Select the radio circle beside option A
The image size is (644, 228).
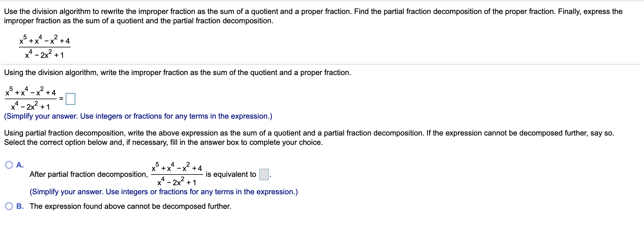click(9, 165)
